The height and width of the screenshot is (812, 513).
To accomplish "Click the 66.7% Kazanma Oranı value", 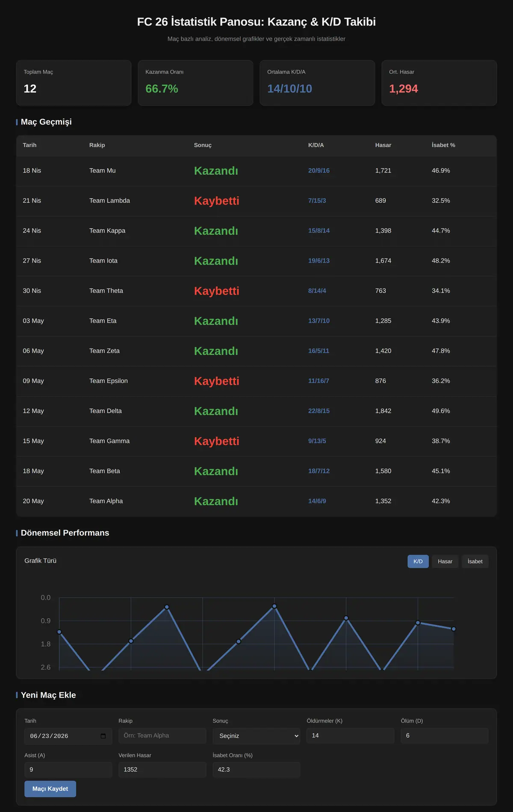I will coord(162,88).
